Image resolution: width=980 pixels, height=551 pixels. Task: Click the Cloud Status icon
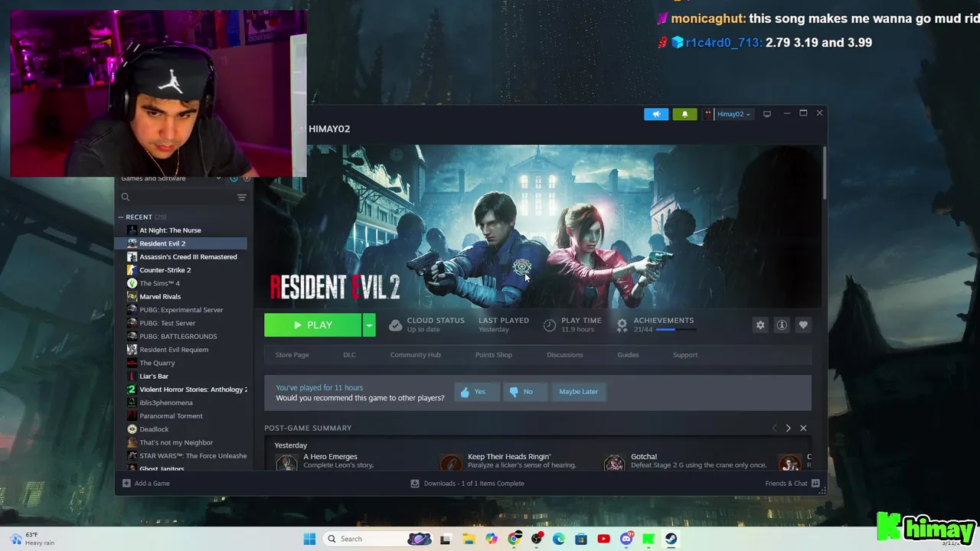395,325
